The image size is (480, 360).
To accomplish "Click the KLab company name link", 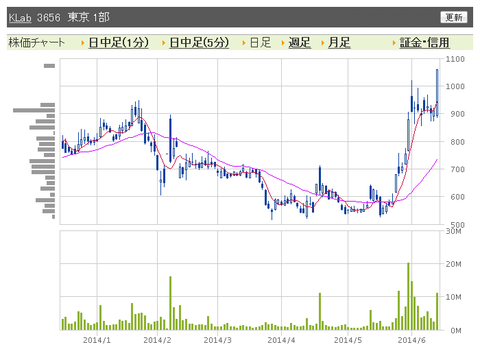I will point(20,17).
